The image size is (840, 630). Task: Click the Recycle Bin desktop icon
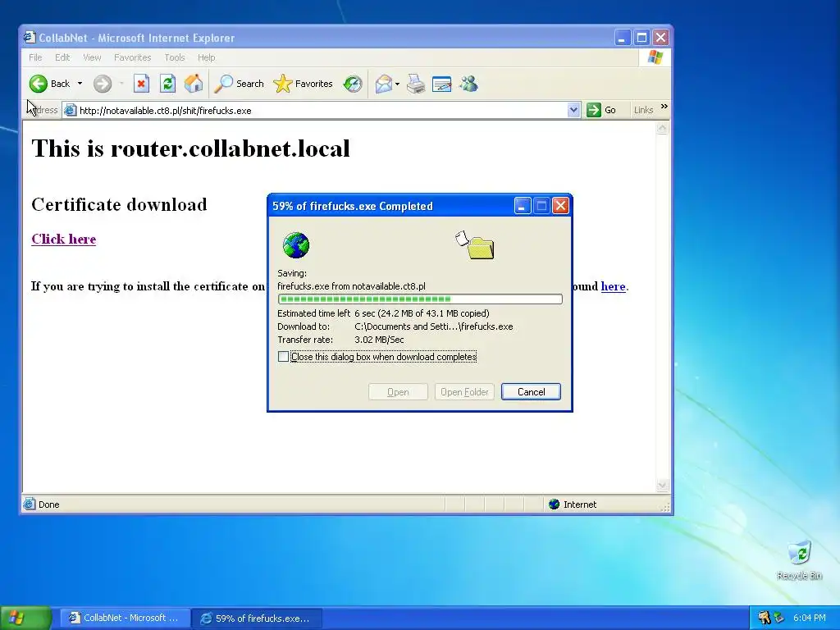click(x=799, y=560)
